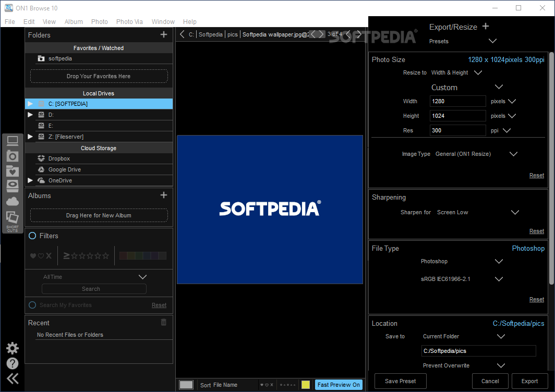
Task: Collapse the left panel with double arrows
Action: [13, 378]
